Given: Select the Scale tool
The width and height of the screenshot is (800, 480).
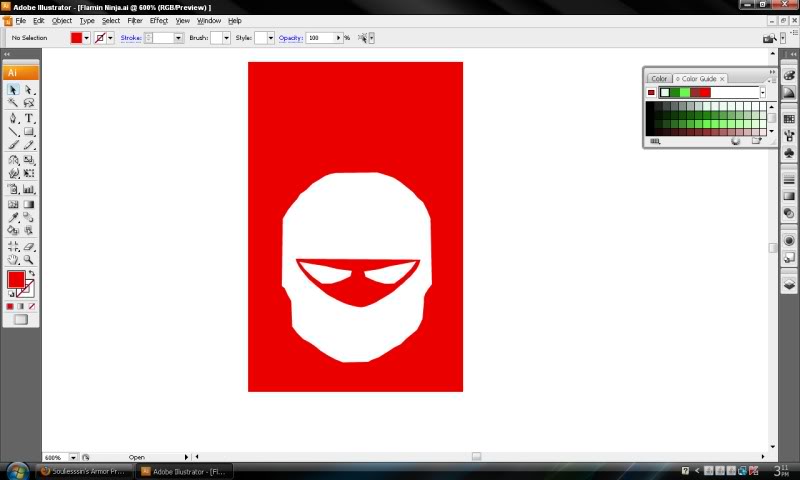Looking at the screenshot, I should tap(29, 160).
